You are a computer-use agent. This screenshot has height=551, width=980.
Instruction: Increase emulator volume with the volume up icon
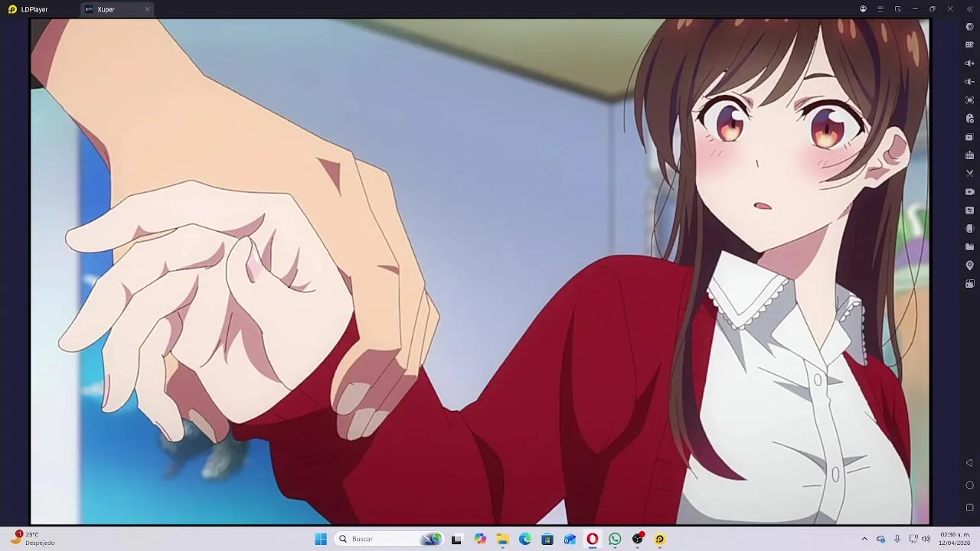point(970,64)
